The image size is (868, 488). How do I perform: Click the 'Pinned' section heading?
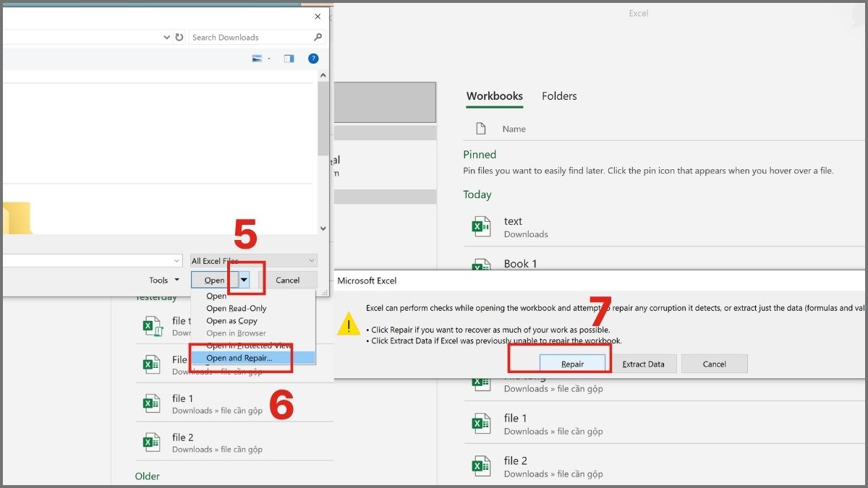click(x=480, y=155)
